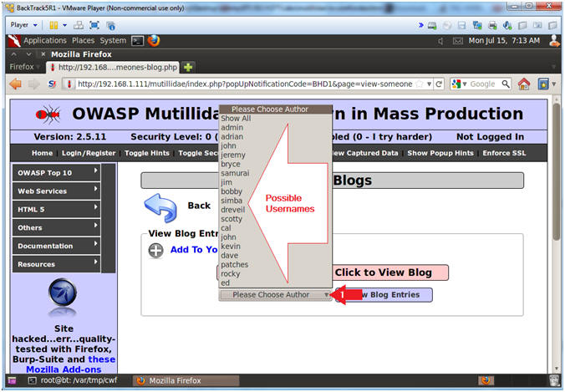Expand the OWASP Top 10 sidebar menu
Screen dimensions: 565x392
[x=56, y=173]
